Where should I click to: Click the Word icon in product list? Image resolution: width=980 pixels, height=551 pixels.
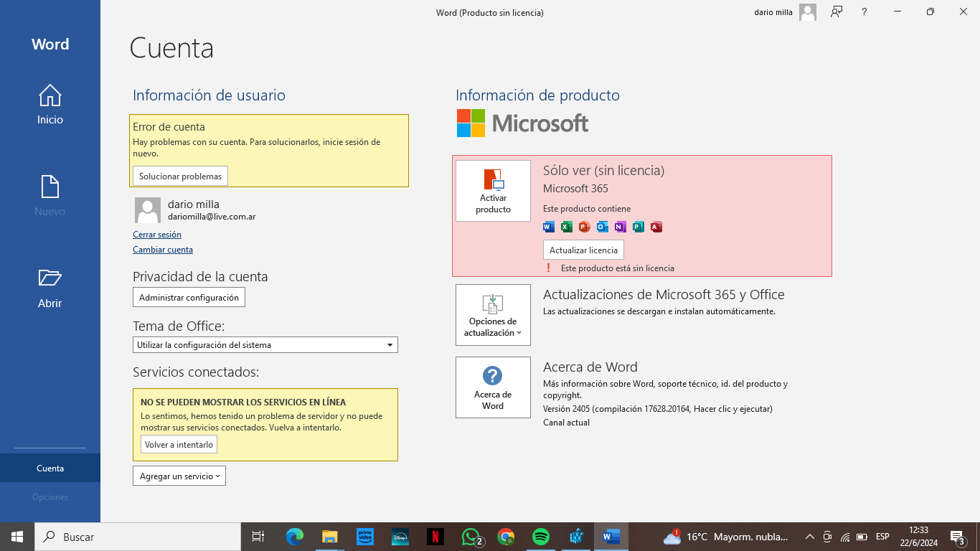point(549,227)
